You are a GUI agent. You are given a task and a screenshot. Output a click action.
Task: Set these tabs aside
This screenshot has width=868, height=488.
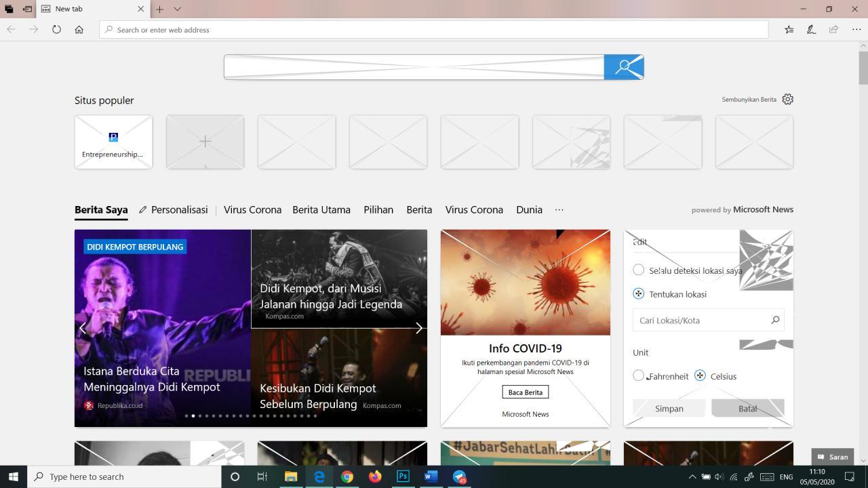(x=27, y=9)
